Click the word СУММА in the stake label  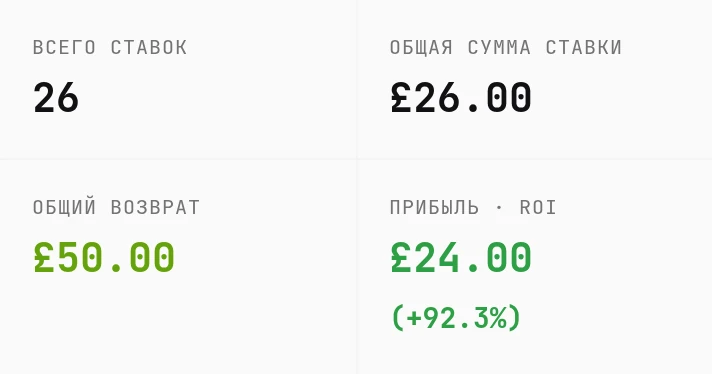pos(499,48)
